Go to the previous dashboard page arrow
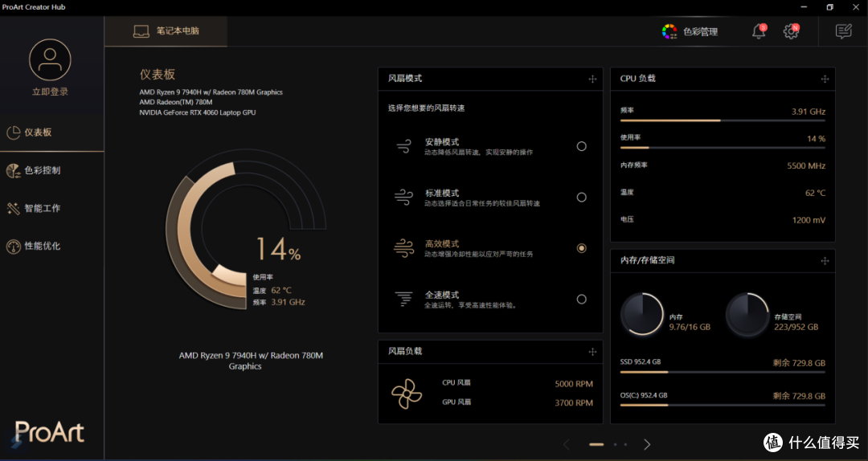This screenshot has width=868, height=461. tap(567, 444)
